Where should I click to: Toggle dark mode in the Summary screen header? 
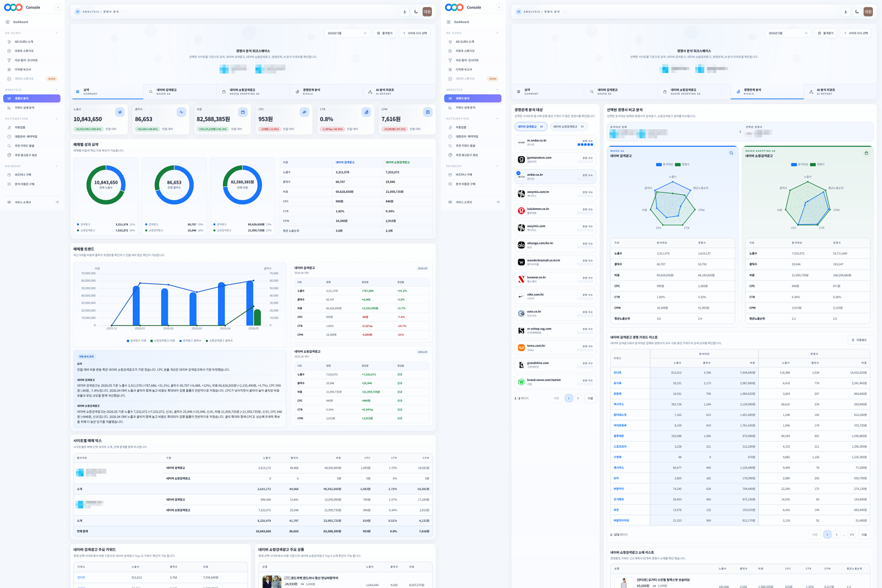pos(416,12)
